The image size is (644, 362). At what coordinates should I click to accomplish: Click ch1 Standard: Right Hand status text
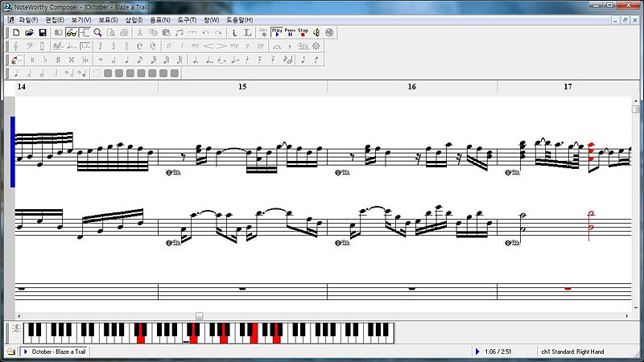pyautogui.click(x=572, y=352)
